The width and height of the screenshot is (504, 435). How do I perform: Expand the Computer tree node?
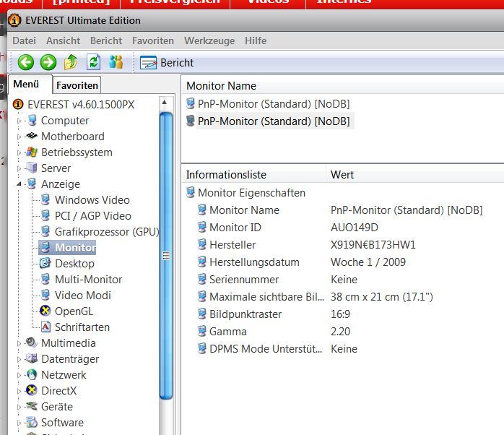pos(19,121)
